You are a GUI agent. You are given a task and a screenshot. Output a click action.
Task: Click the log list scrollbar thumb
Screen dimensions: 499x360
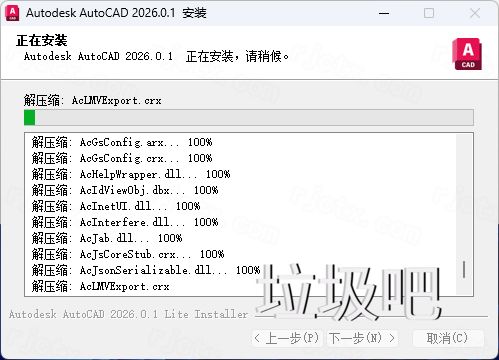464,269
